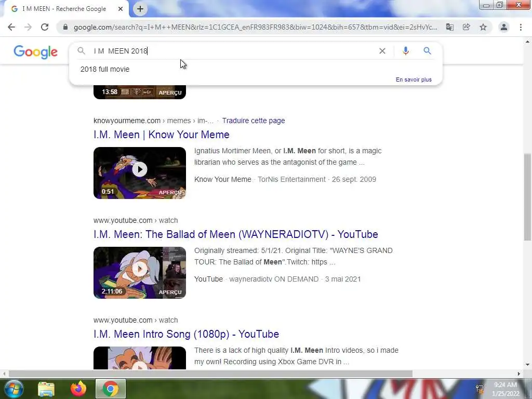Open the Windows Start menu
This screenshot has width=532, height=399.
[14, 389]
